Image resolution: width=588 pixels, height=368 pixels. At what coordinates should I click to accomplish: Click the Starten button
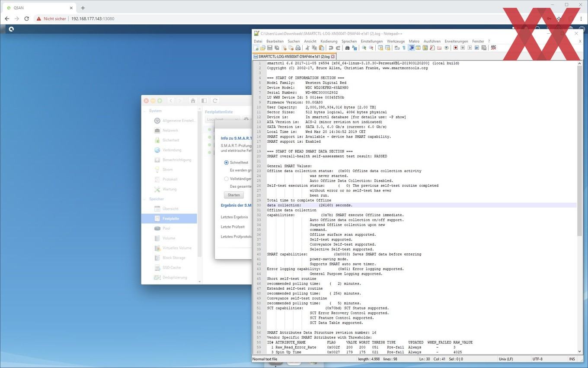(234, 195)
